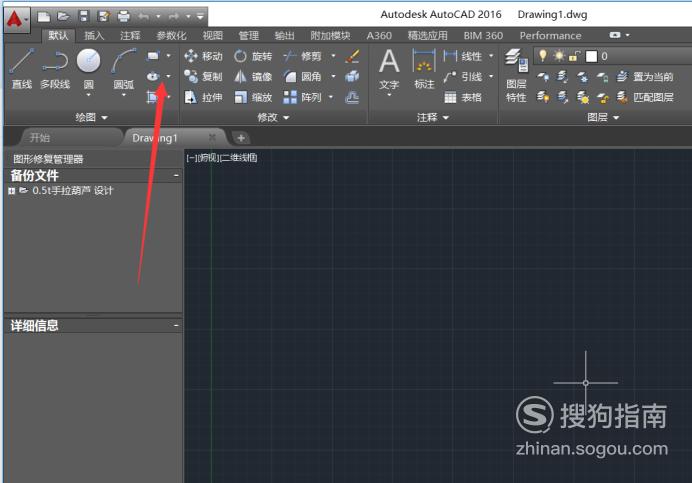Click the visual style control 二维线框

(x=239, y=158)
